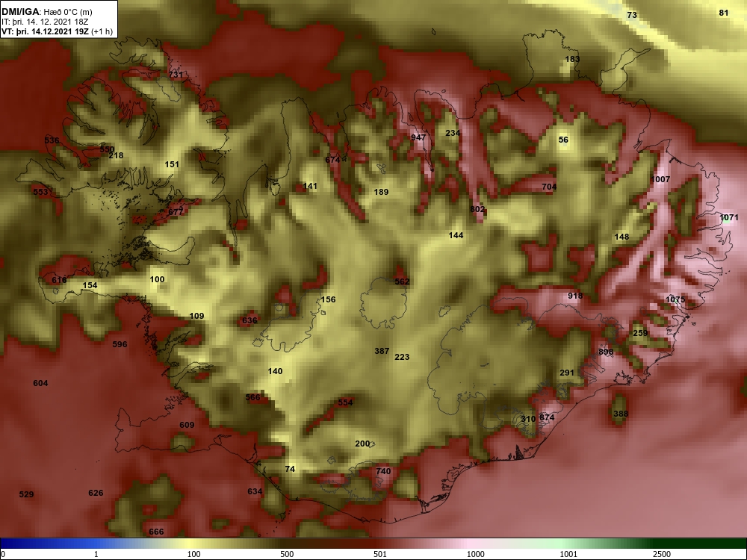747x560 pixels.
Task: Select the 566 map value
Action: [253, 397]
